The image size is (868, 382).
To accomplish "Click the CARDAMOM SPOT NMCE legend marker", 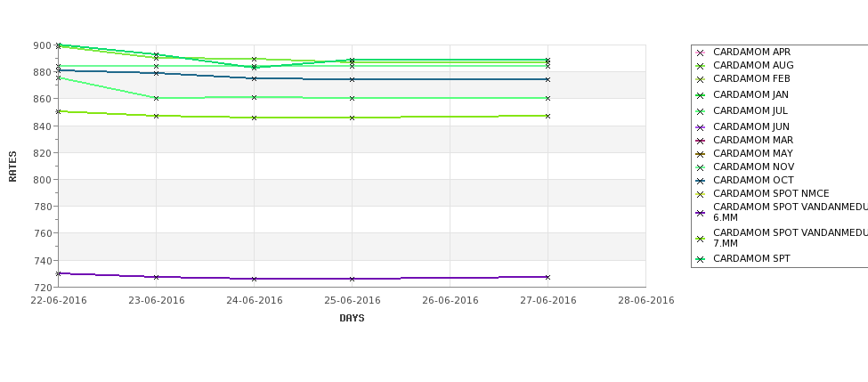I will click(701, 194).
